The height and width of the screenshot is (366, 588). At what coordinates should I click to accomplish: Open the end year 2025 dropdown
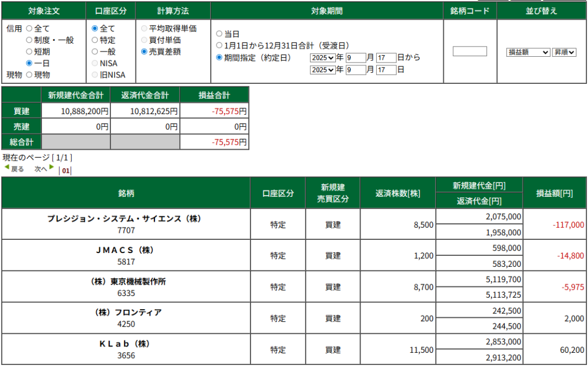(322, 70)
